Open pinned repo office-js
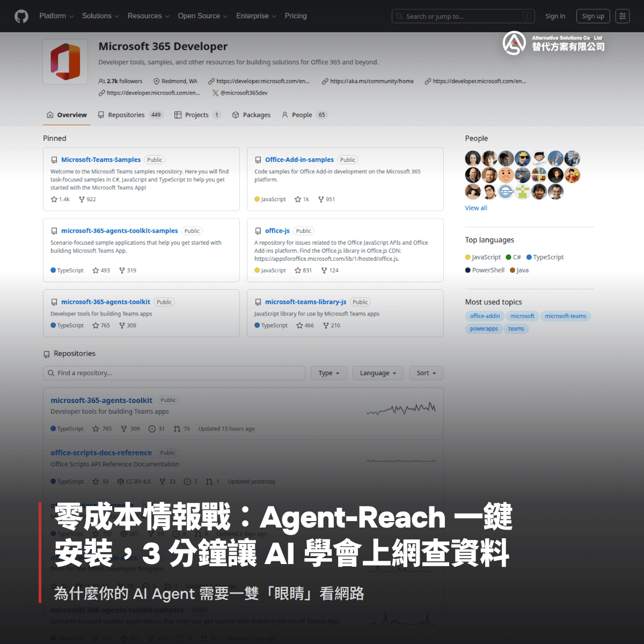Image resolution: width=644 pixels, height=644 pixels. pos(277,231)
